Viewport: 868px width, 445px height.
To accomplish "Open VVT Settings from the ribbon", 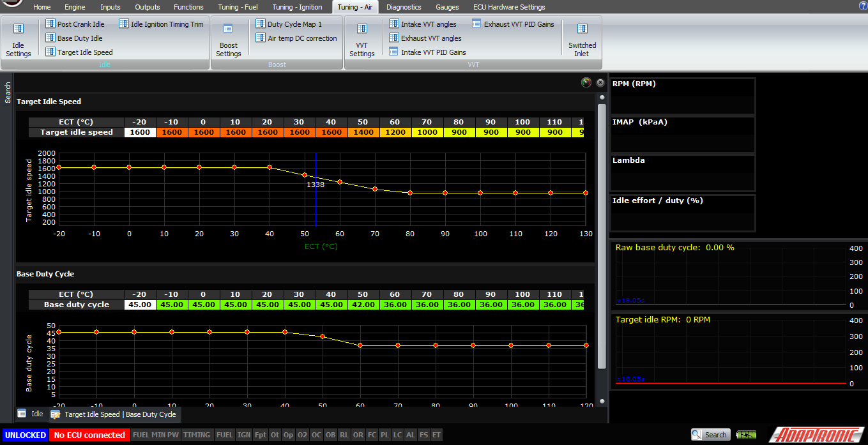I will tap(362, 40).
